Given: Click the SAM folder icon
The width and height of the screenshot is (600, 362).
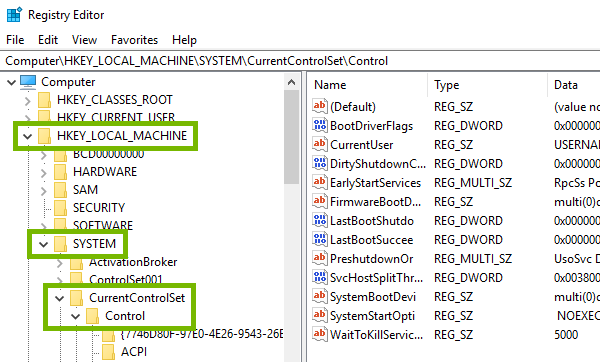Looking at the screenshot, I should click(x=60, y=190).
